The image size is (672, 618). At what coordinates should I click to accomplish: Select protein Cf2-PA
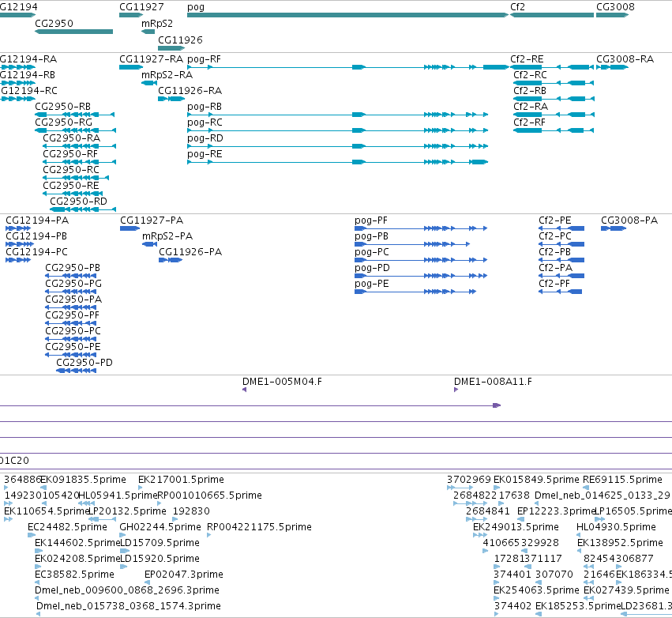[561, 276]
